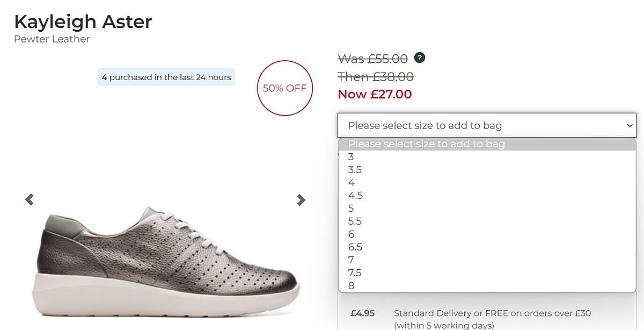Pick size 5.5 in the dropdown
The image size is (644, 330).
tap(355, 221)
